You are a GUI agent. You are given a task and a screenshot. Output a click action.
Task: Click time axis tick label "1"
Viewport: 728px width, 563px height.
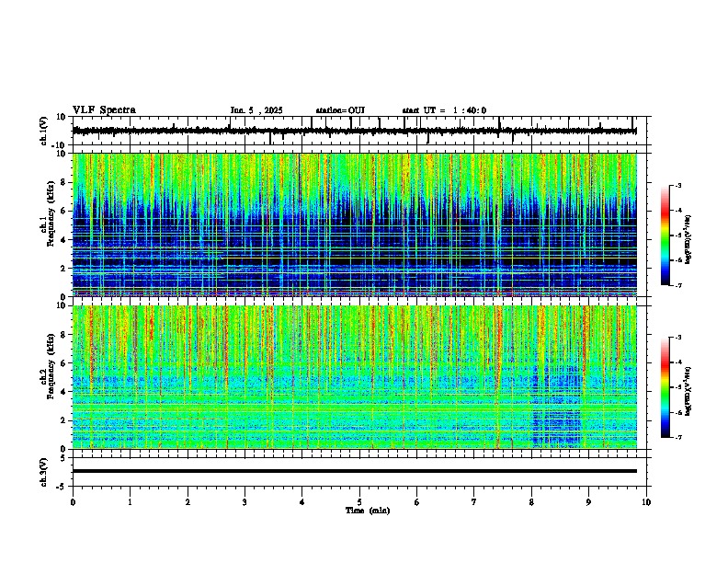click(130, 502)
